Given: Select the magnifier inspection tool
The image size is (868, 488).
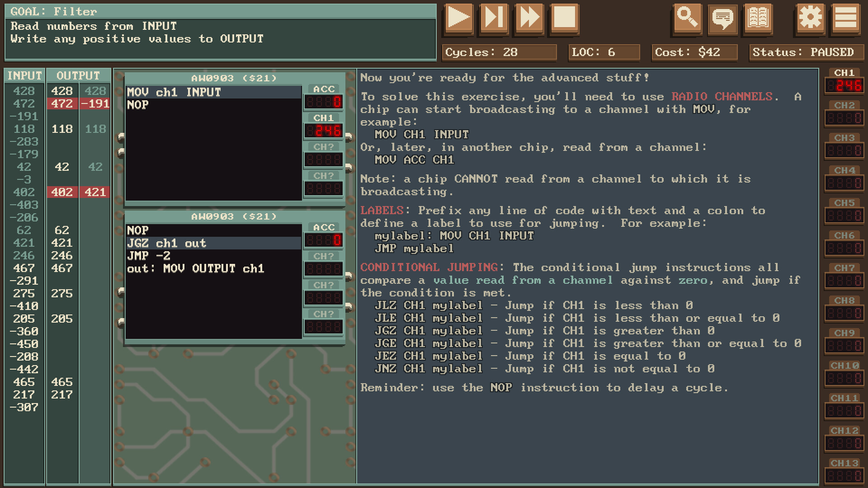Looking at the screenshot, I should [687, 19].
